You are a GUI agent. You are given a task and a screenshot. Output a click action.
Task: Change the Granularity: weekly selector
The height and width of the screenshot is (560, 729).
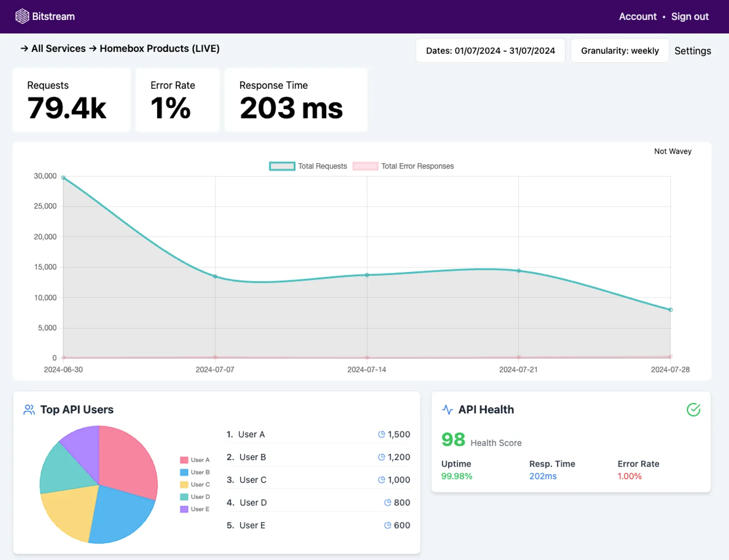coord(620,51)
